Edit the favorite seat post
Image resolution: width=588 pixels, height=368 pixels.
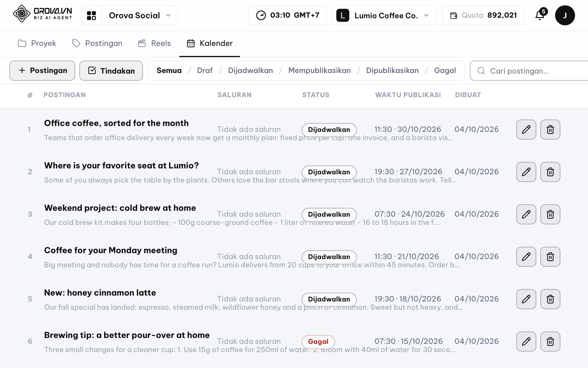(526, 172)
